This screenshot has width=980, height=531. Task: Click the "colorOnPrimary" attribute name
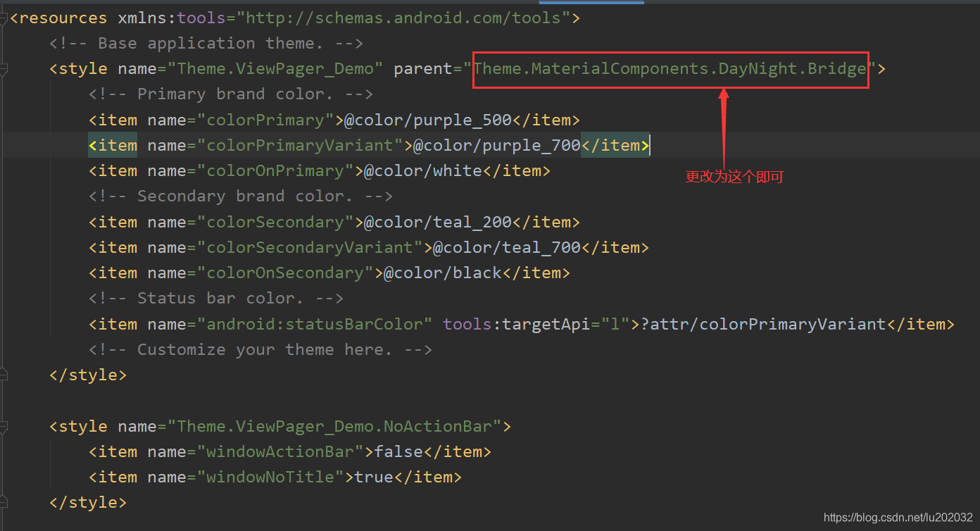(275, 171)
